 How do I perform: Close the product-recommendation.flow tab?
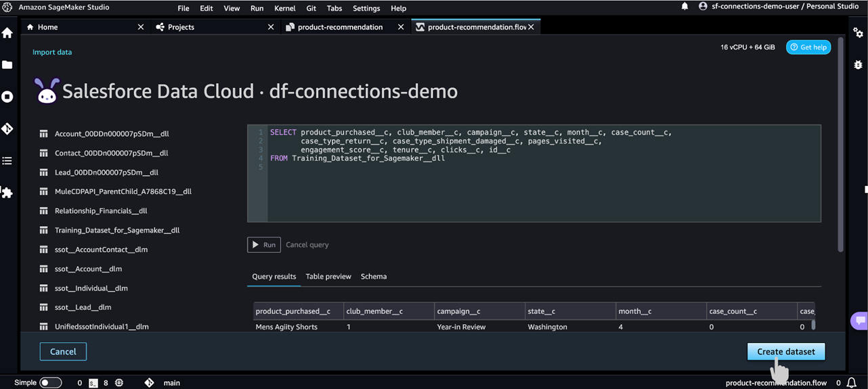531,27
